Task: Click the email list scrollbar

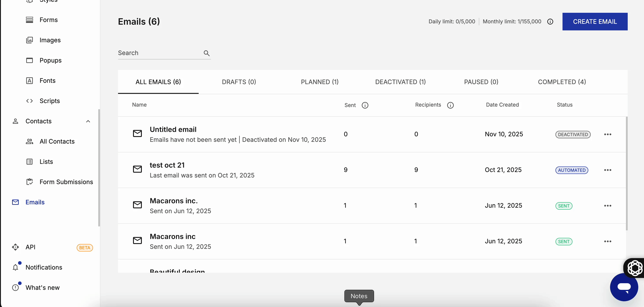Action: tap(627, 173)
